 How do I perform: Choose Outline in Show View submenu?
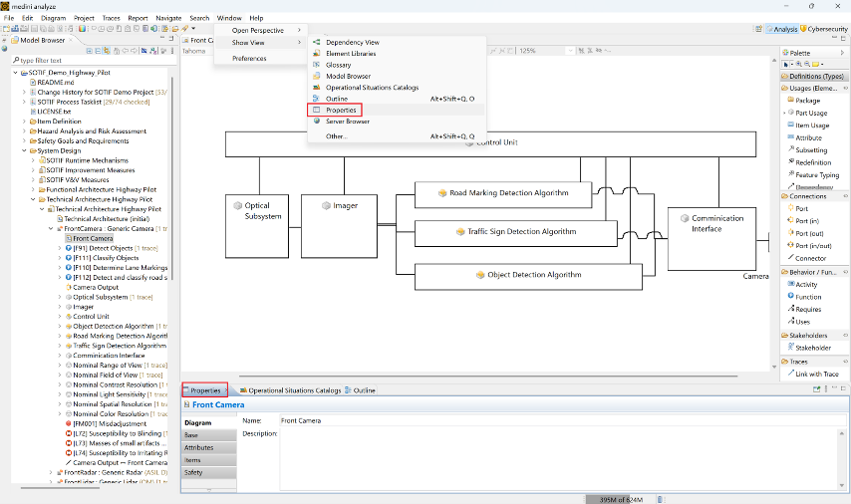(x=396, y=99)
